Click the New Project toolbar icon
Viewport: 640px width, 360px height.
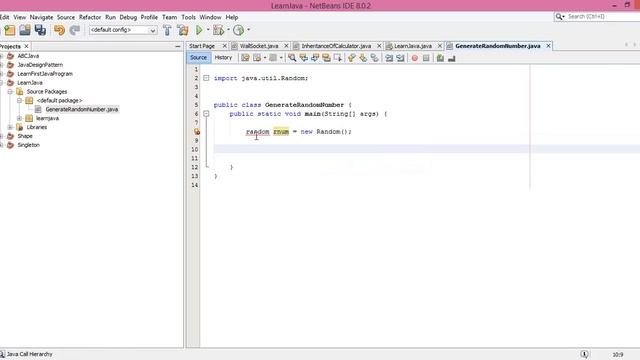[10, 30]
